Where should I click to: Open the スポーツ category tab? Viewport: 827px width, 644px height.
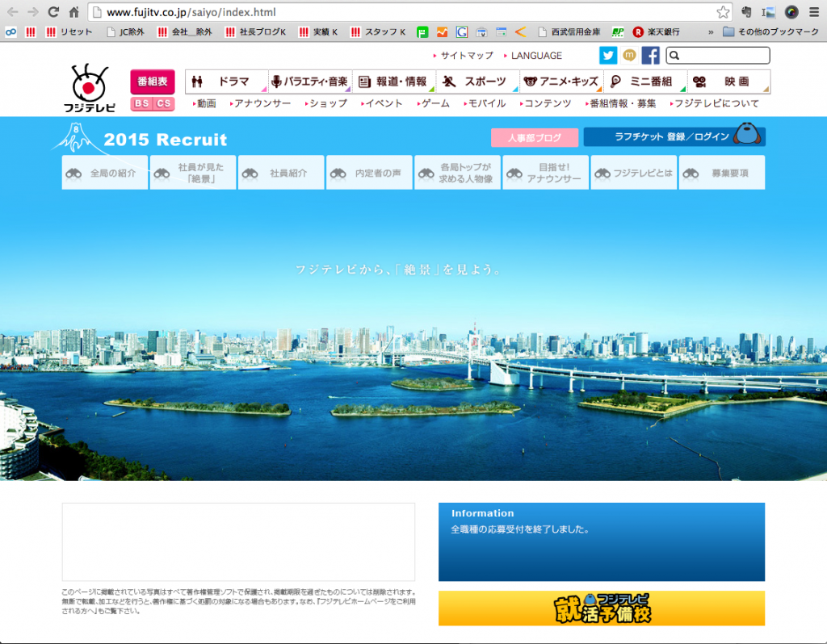coord(477,82)
